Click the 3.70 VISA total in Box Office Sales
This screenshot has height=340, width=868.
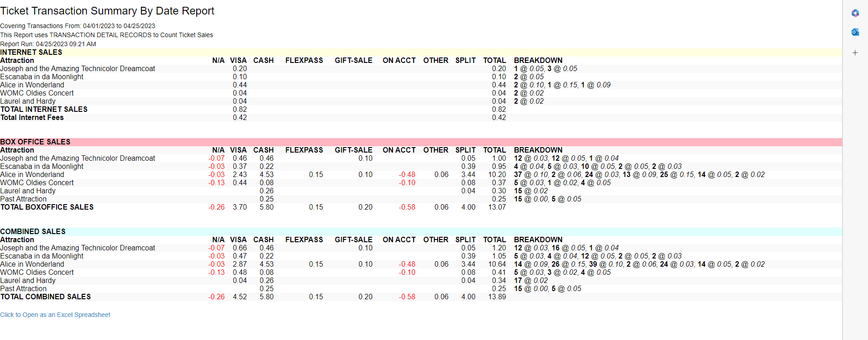[x=240, y=207]
